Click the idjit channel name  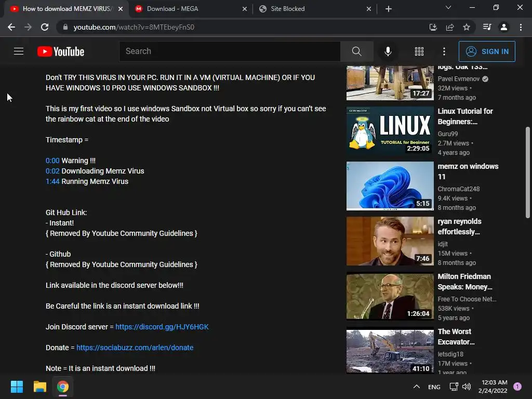pos(443,244)
